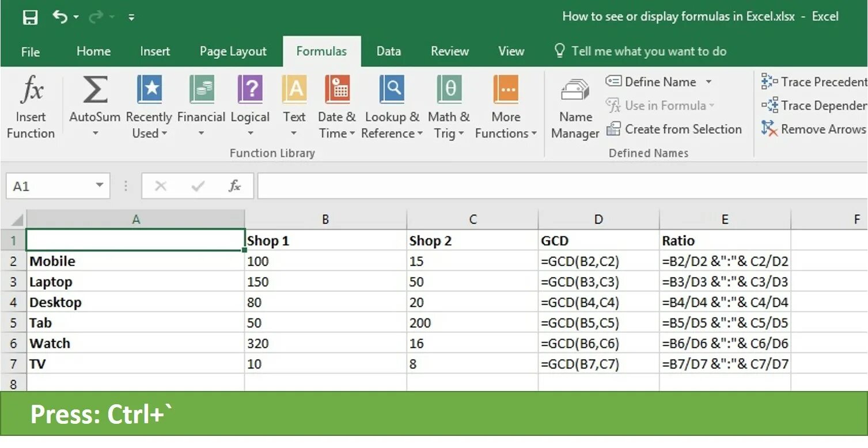Screen dimensions: 868x448
Task: Click Use in Formula option
Action: click(660, 105)
